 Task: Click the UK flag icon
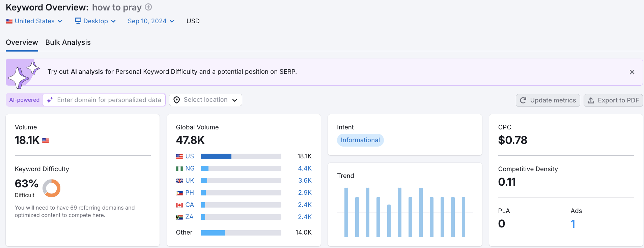coord(179,181)
